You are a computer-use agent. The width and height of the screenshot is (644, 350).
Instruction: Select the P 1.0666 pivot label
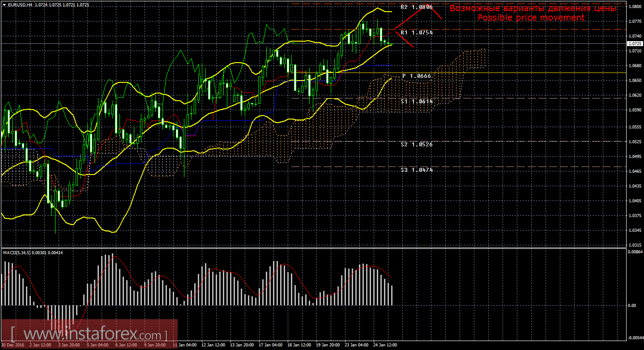coord(417,76)
